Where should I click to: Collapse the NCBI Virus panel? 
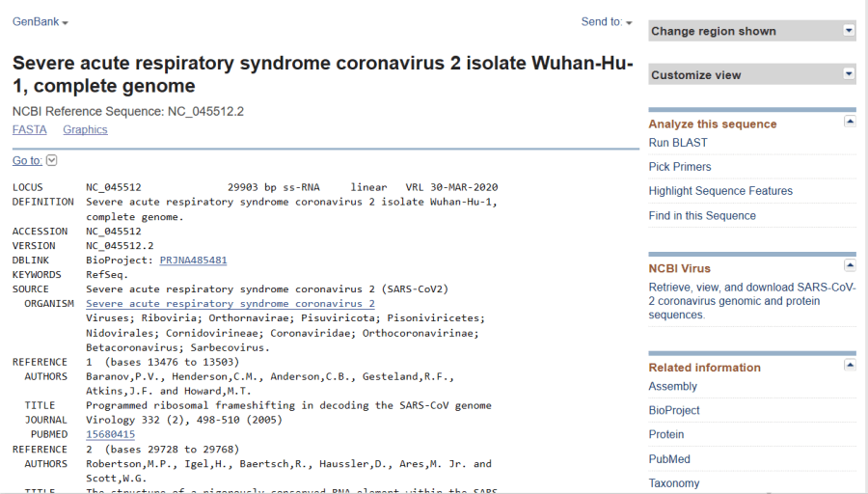850,265
